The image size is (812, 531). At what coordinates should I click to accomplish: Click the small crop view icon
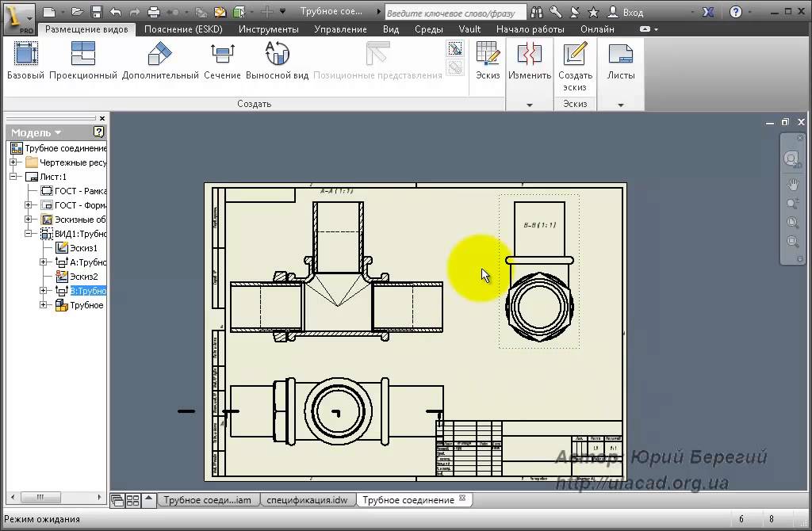coord(454,49)
